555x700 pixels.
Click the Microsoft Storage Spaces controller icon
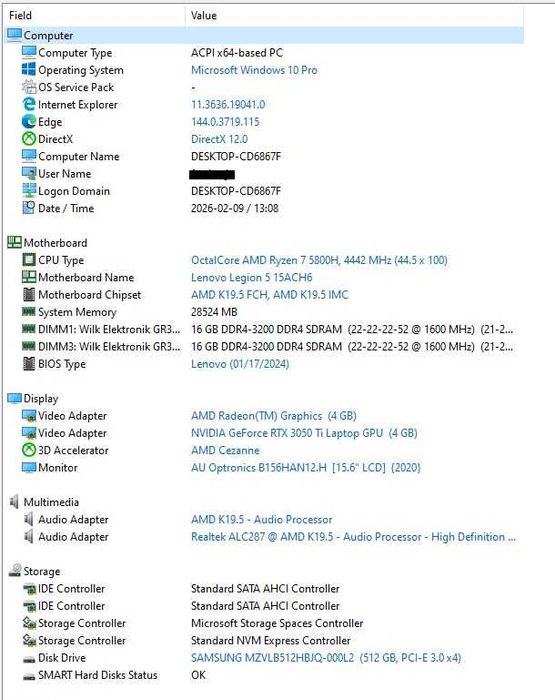coord(29,623)
